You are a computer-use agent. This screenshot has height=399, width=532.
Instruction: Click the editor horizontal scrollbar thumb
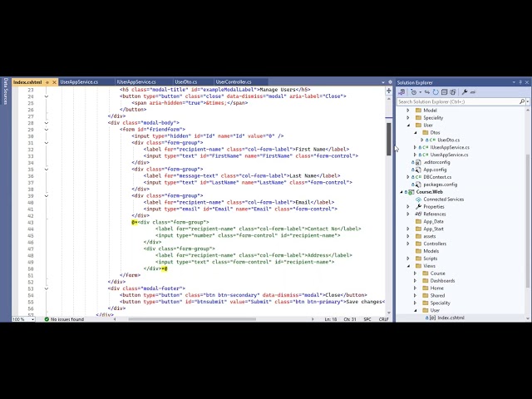pos(192,319)
